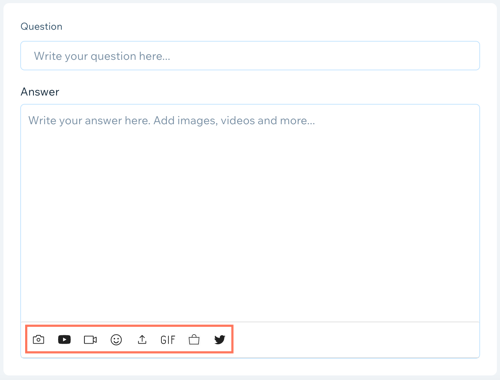Add an image using the camera icon
This screenshot has height=380, width=500.
(38, 340)
